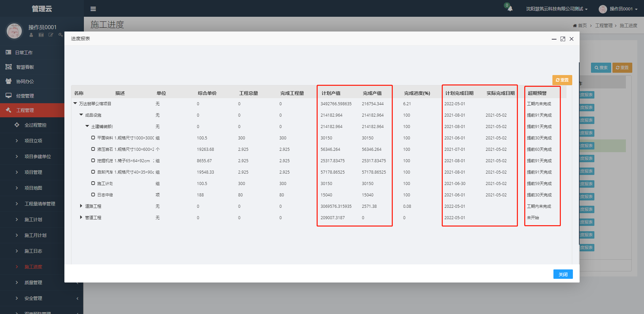Expand the 项目立项 submenu chevron
This screenshot has height=314, width=644.
(x=17, y=141)
